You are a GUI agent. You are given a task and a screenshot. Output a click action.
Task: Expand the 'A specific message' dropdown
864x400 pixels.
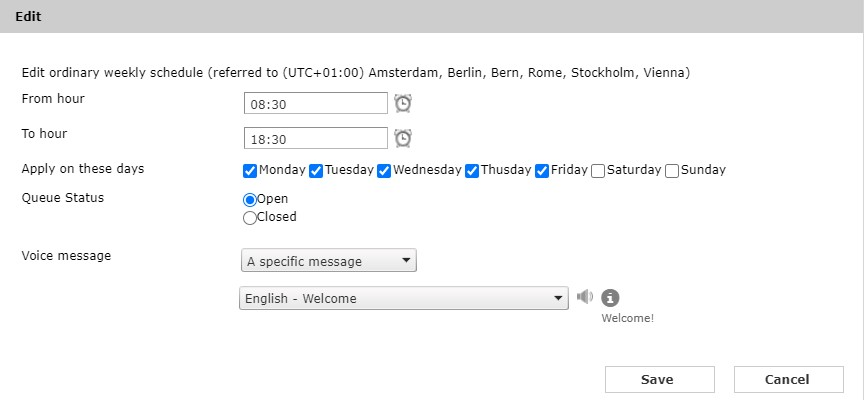click(x=329, y=261)
